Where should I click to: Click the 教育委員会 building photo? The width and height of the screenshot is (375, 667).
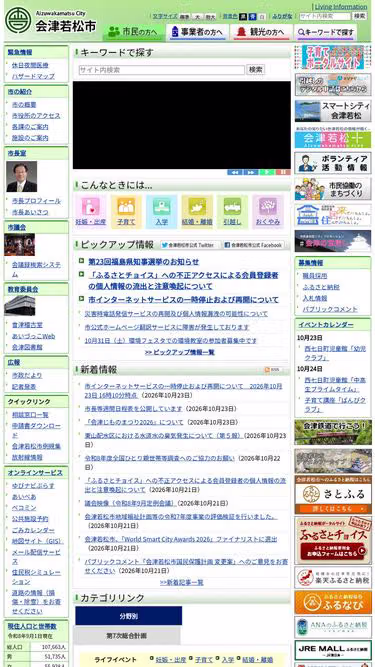[20, 306]
